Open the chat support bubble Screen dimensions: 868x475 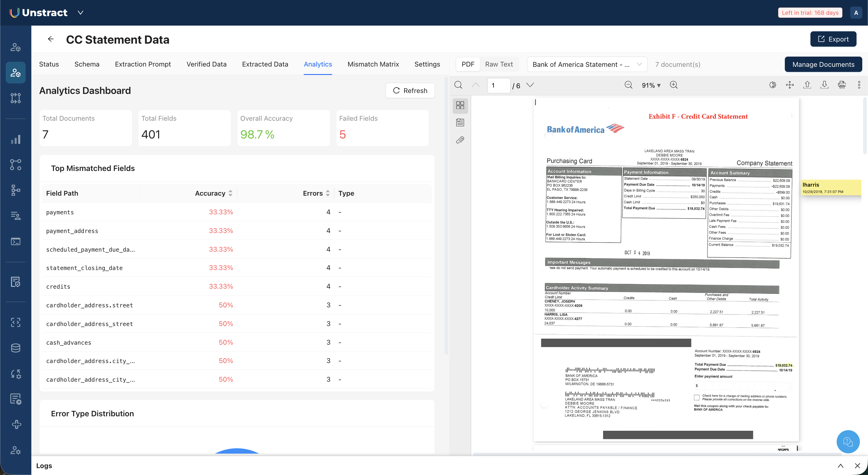click(x=848, y=441)
